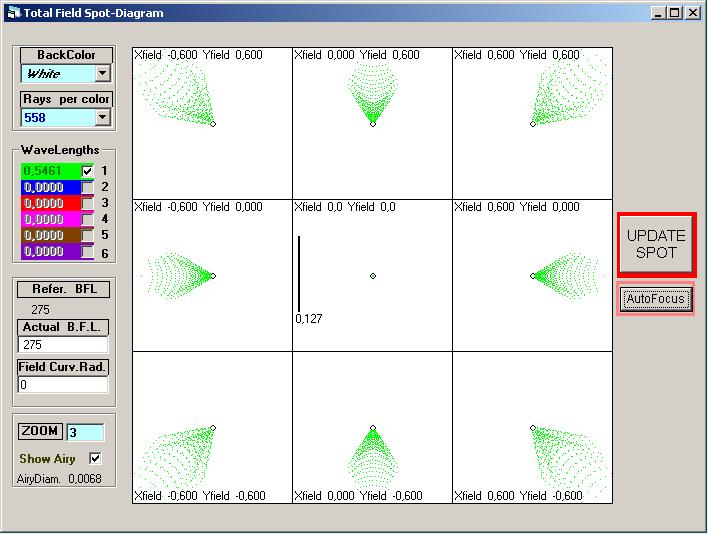Screen dimensions: 708x534
Task: Click the ZOOM button
Action: coord(40,431)
